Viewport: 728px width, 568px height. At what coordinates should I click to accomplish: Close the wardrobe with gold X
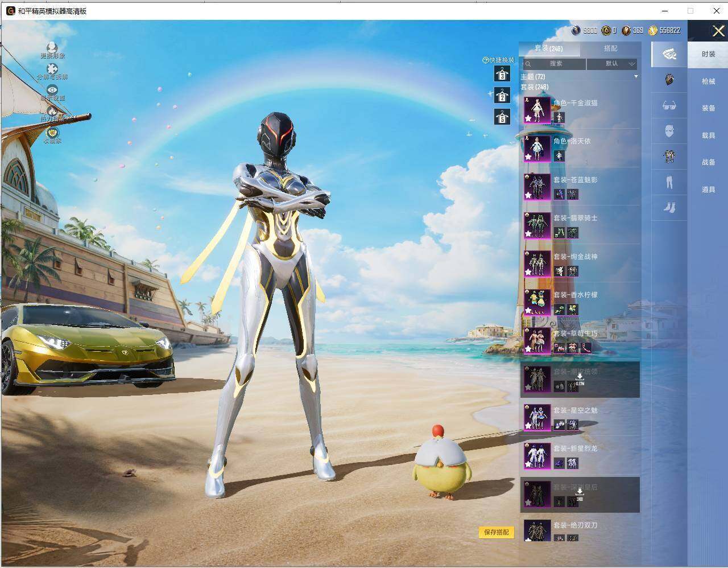click(x=718, y=31)
